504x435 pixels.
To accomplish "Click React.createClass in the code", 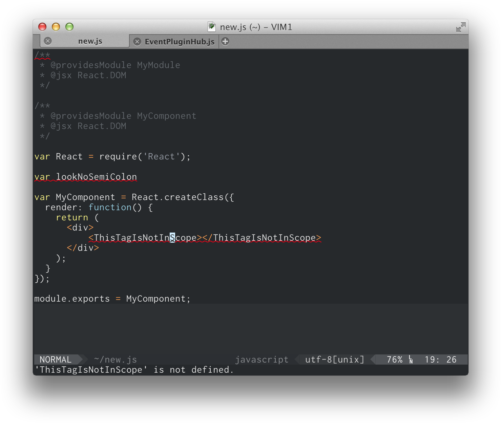I will click(x=177, y=197).
